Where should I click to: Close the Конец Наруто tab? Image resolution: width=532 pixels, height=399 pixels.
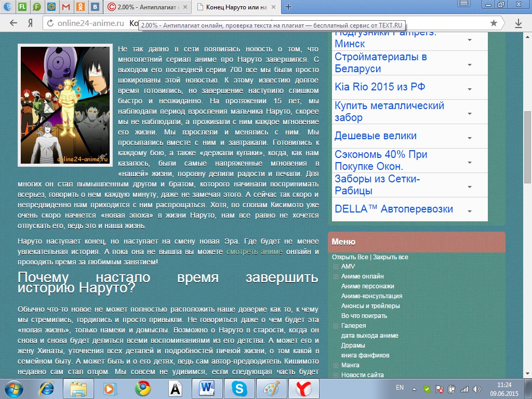point(273,7)
